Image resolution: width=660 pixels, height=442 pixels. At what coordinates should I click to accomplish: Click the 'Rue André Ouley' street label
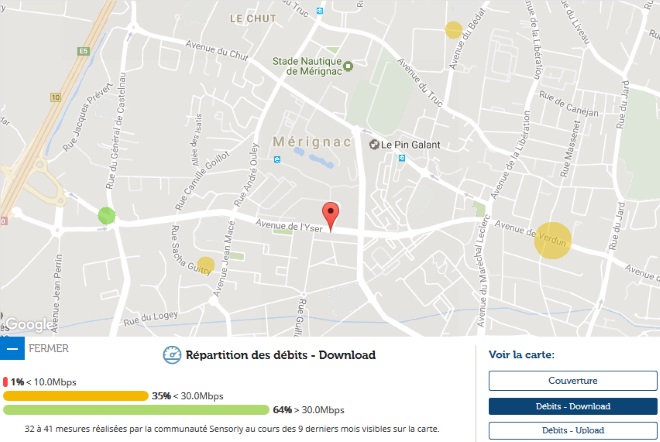click(x=246, y=175)
